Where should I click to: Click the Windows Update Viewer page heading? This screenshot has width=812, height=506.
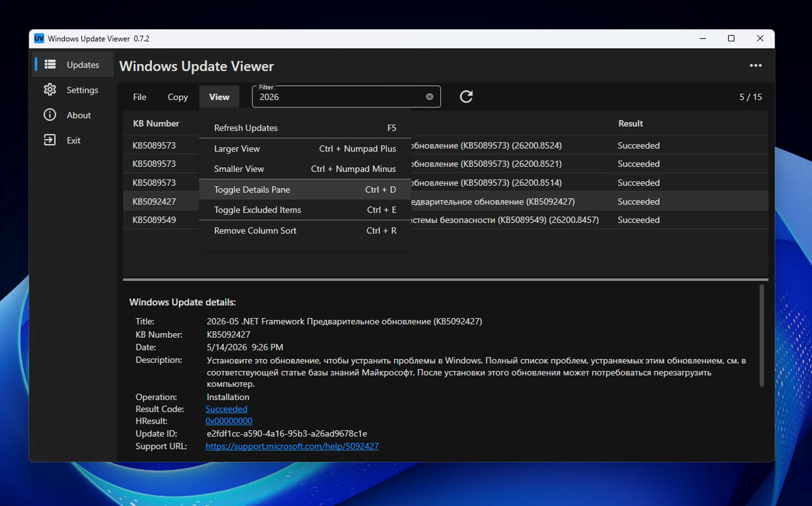[197, 66]
